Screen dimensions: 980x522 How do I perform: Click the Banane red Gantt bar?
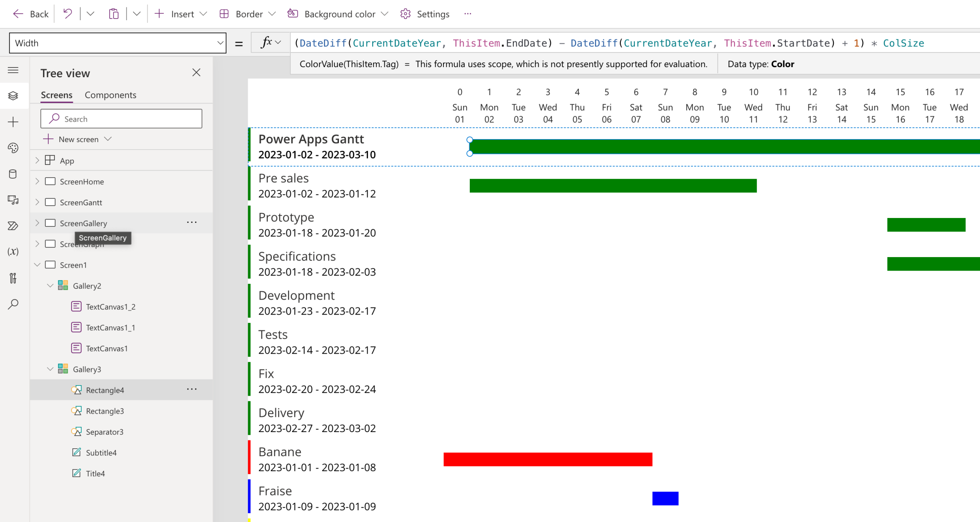(548, 459)
